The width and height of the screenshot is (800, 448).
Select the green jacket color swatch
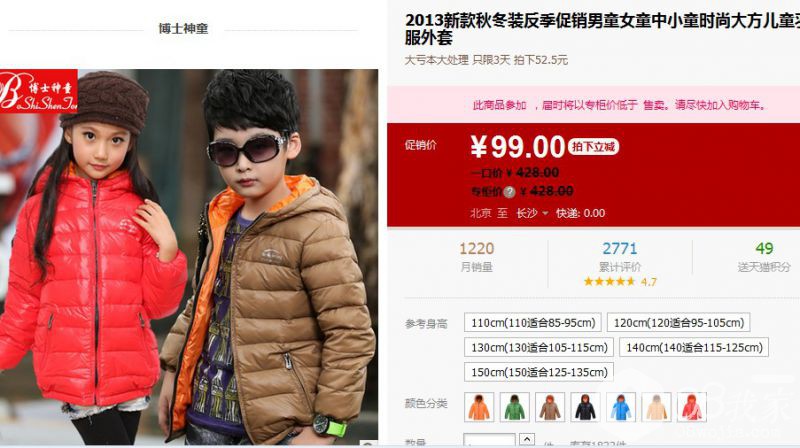514,407
